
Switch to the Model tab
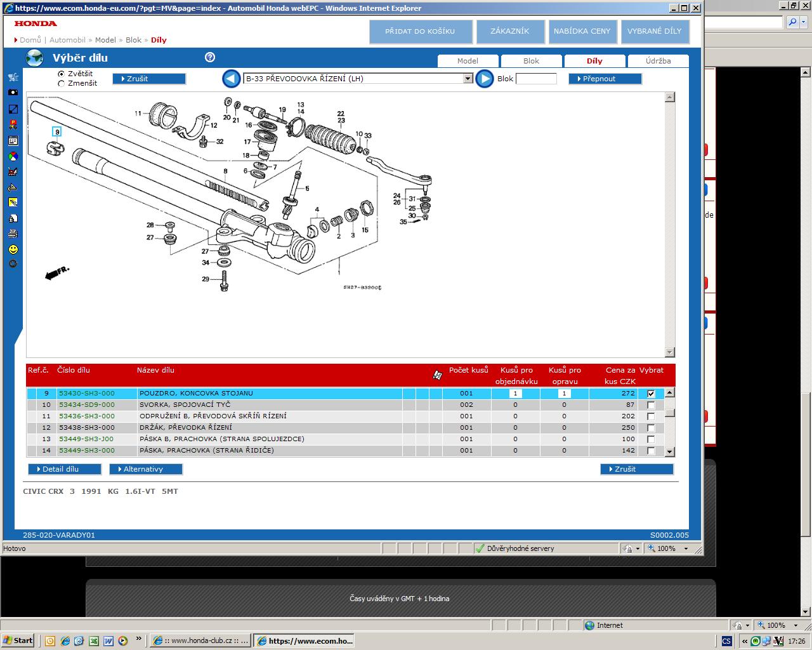[468, 61]
